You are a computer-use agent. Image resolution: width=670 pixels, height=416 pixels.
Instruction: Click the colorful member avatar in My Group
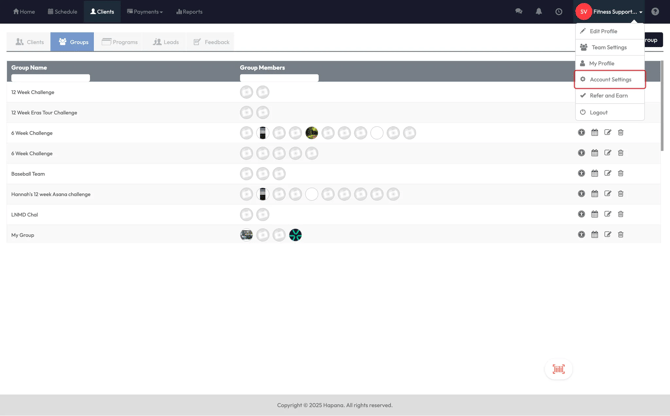click(295, 235)
